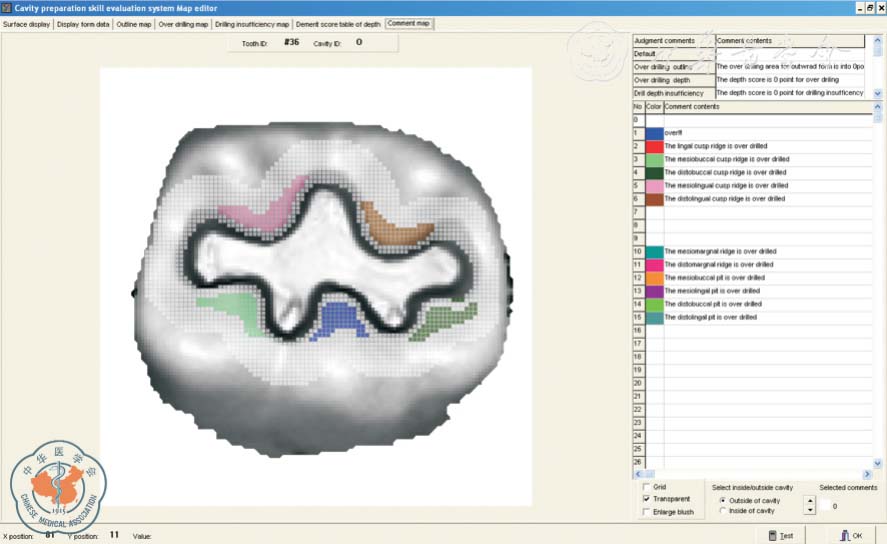Switch to the Surface display tab

coord(27,24)
